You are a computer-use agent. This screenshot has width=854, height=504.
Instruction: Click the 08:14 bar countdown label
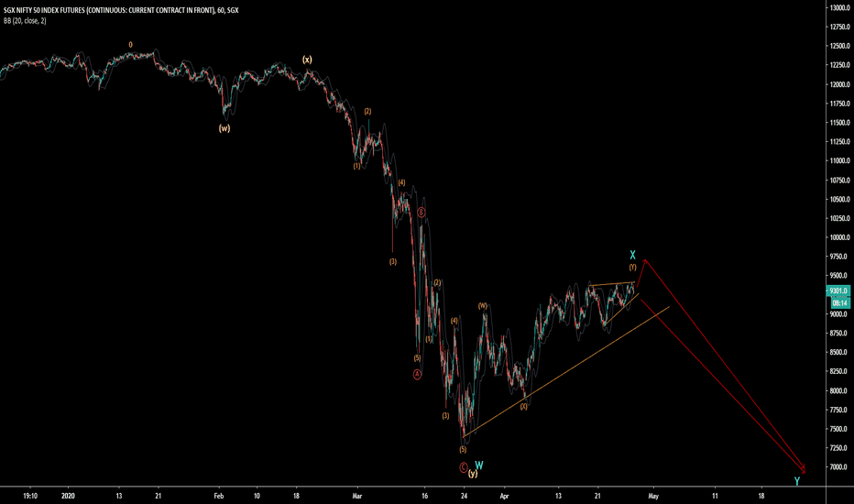coord(840,303)
